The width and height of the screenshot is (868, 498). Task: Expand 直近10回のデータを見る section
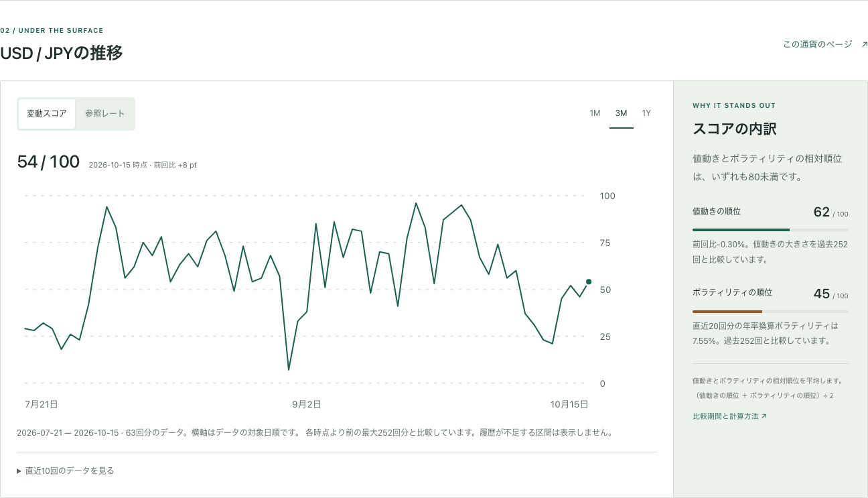(66, 471)
